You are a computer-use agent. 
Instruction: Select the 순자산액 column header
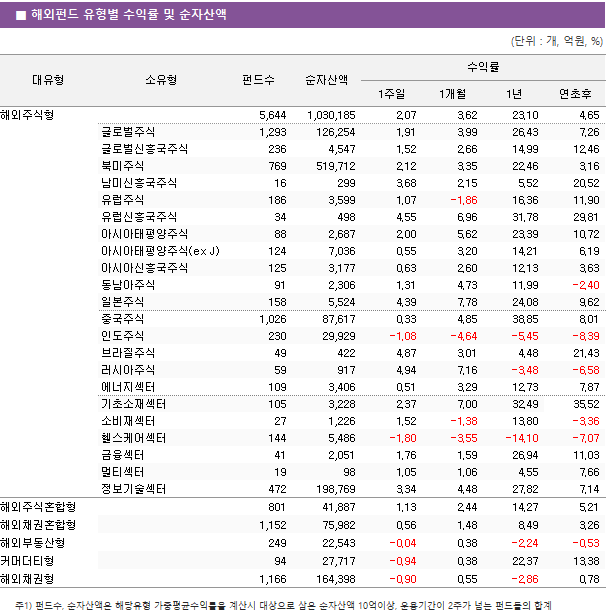pyautogui.click(x=326, y=80)
